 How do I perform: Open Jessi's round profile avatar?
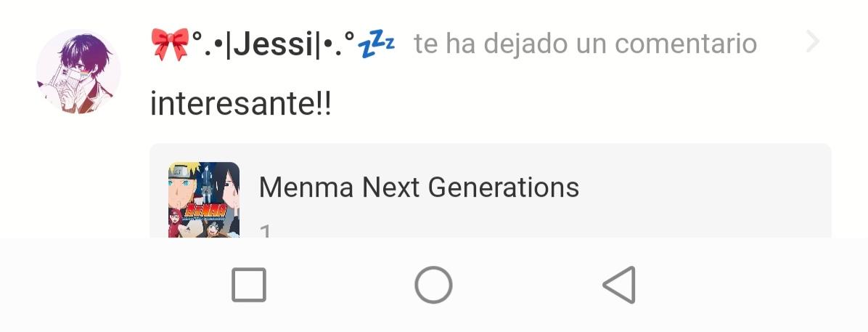click(x=78, y=71)
